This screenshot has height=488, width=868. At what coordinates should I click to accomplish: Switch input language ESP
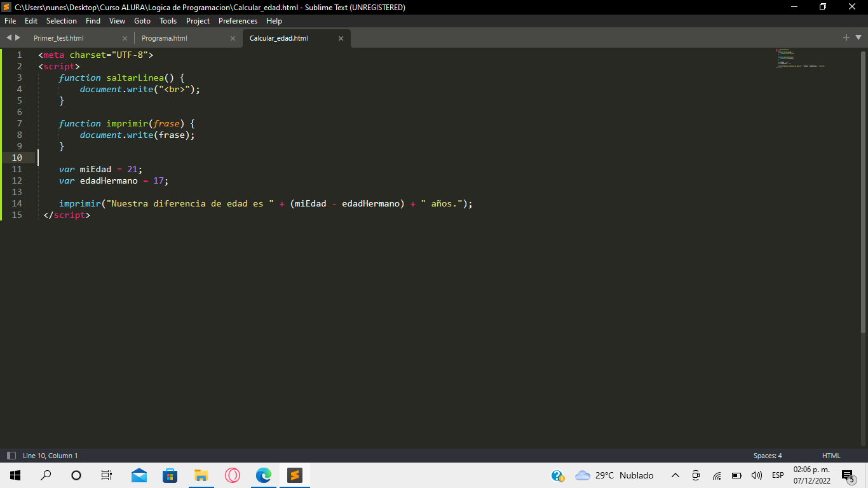[x=778, y=475]
